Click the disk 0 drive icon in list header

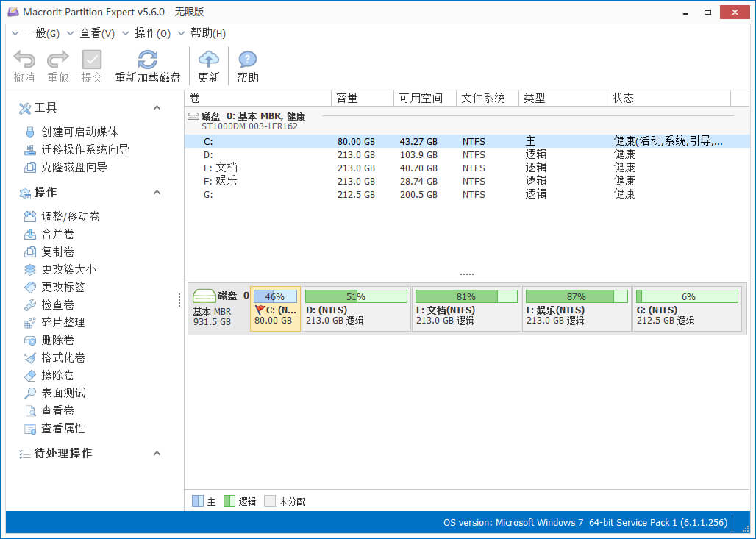pos(193,116)
